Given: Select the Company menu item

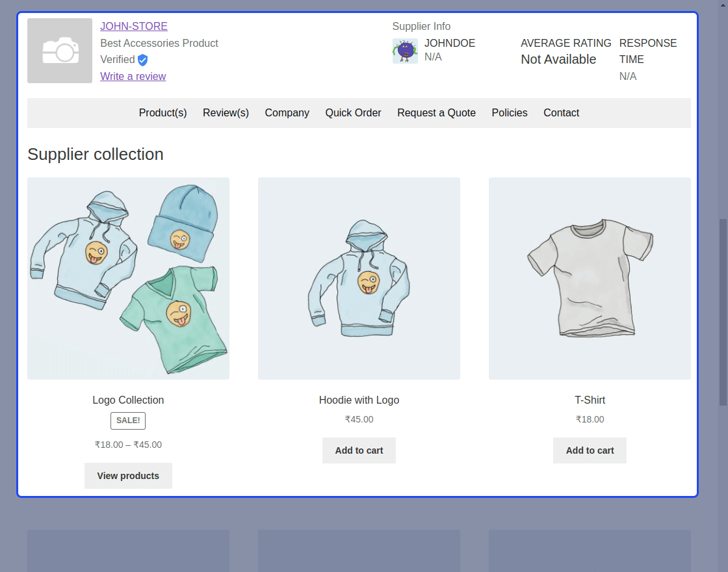Looking at the screenshot, I should point(287,112).
